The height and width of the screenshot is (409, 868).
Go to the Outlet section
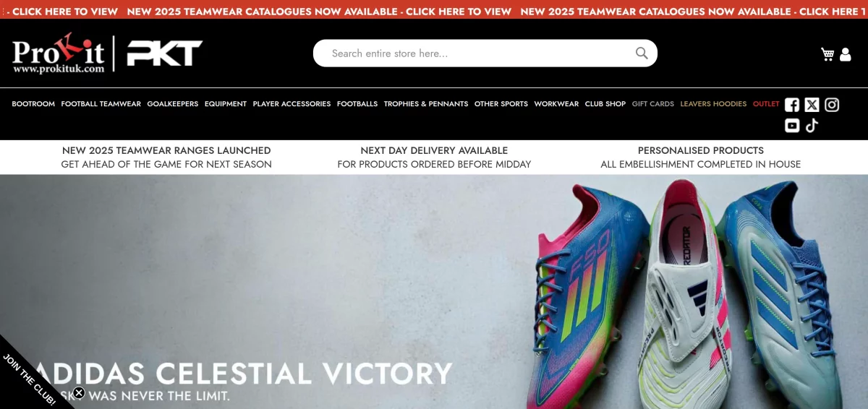point(766,104)
